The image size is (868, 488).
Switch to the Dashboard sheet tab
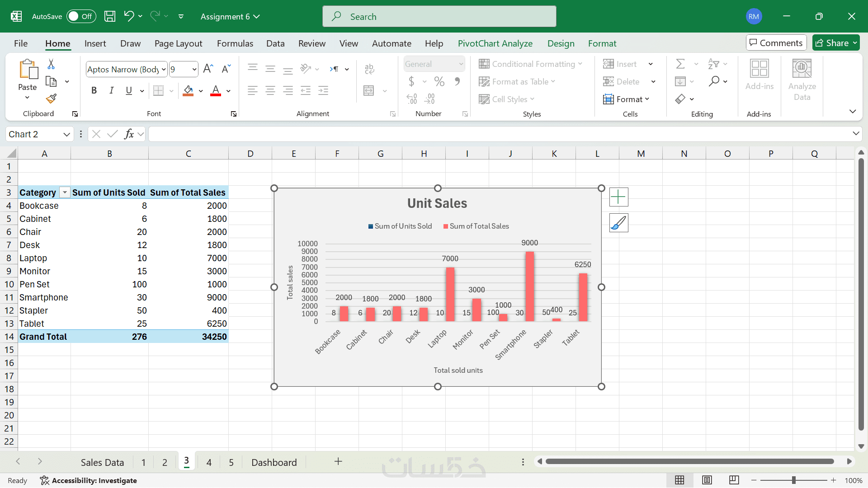coord(274,462)
